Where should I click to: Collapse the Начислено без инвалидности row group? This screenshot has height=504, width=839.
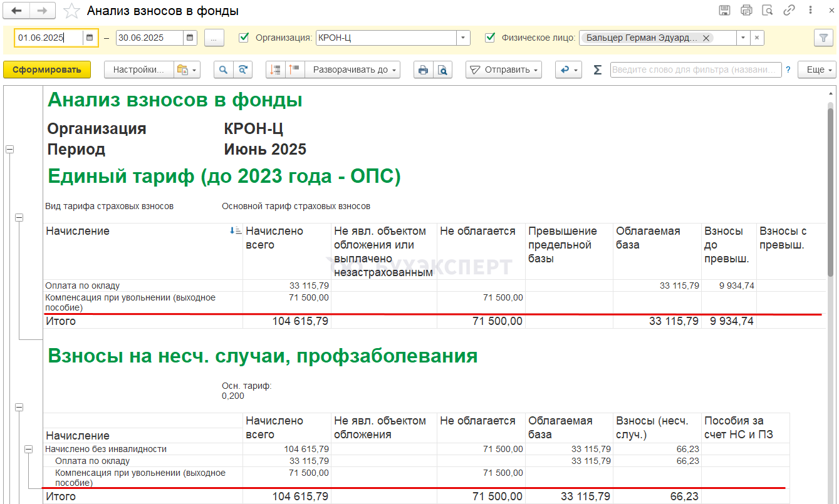(28, 449)
